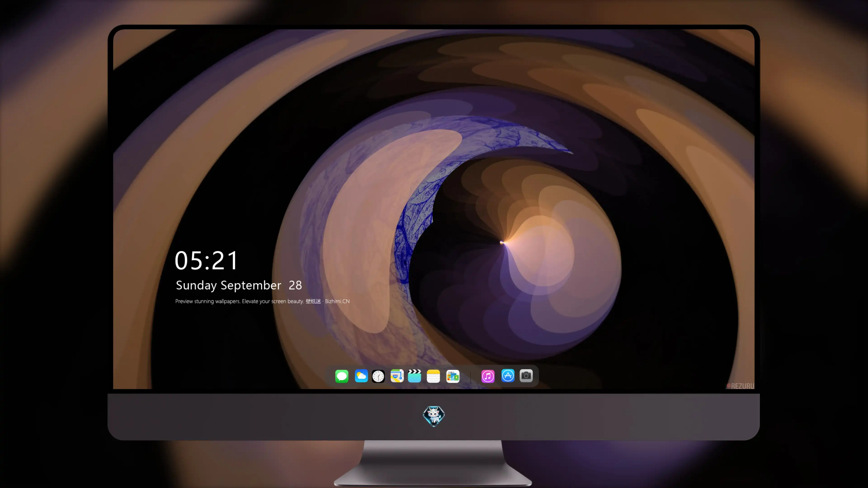Screen dimensions: 868x488
Task: Launch the Camera app from the dock
Action: [x=526, y=375]
